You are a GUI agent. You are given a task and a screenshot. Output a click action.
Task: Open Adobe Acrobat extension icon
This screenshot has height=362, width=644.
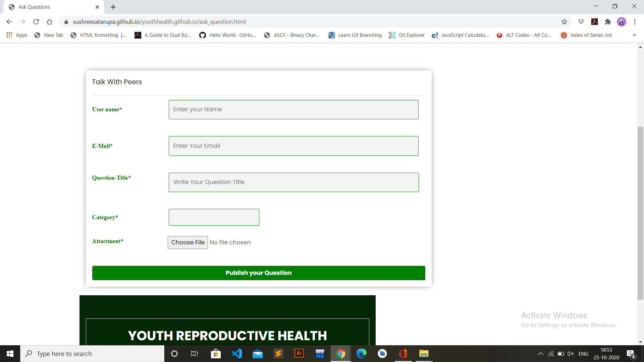click(x=594, y=22)
